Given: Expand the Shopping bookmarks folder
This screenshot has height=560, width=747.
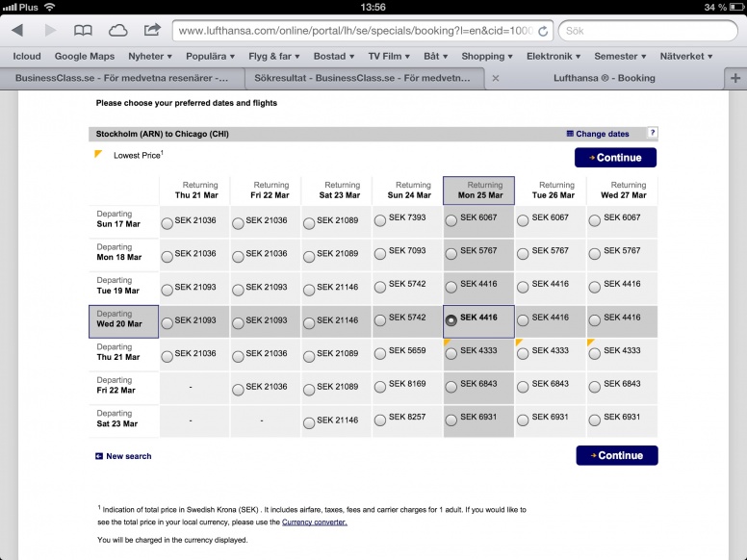Looking at the screenshot, I should [x=487, y=57].
